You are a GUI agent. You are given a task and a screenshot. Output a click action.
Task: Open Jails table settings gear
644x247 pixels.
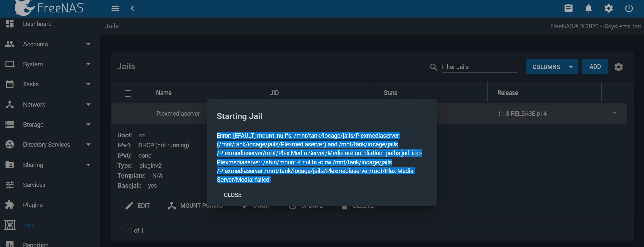618,67
